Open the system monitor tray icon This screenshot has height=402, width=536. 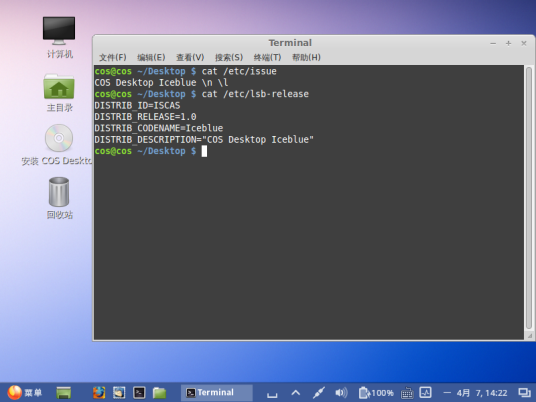(426, 392)
